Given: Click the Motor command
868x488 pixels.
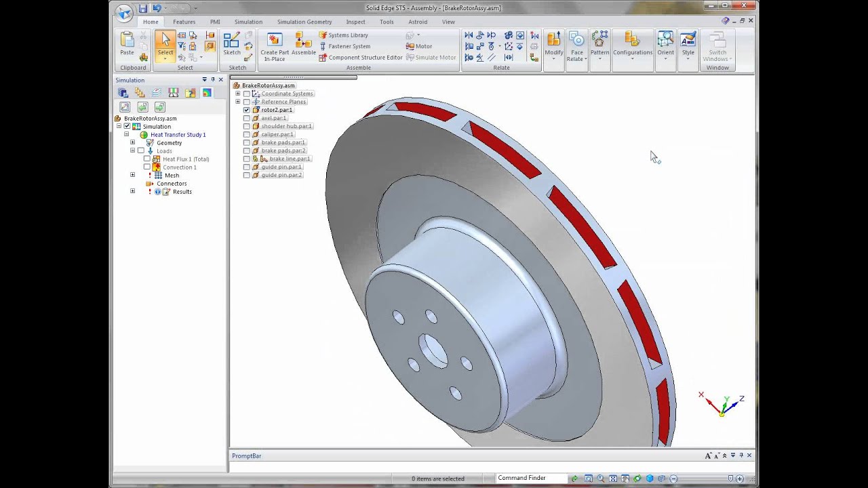Looking at the screenshot, I should [419, 46].
